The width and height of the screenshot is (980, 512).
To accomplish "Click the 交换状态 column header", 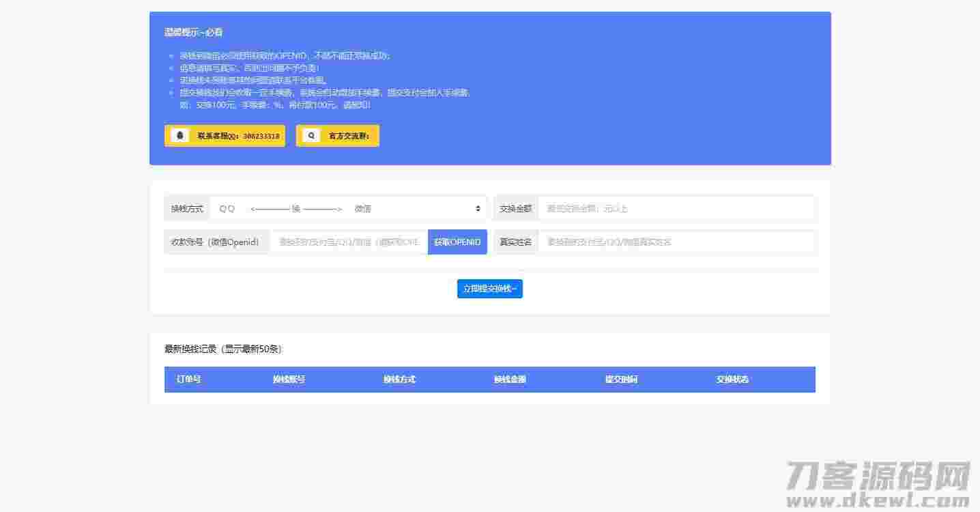I will [x=731, y=380].
